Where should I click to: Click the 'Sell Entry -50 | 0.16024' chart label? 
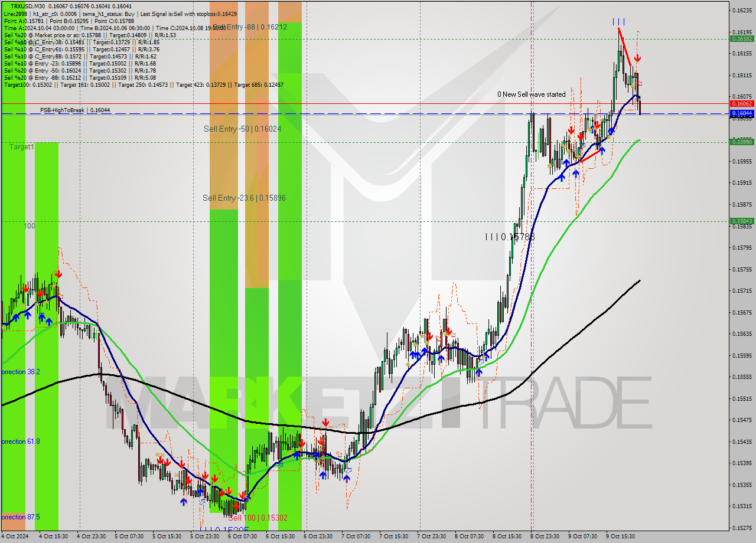coord(242,129)
